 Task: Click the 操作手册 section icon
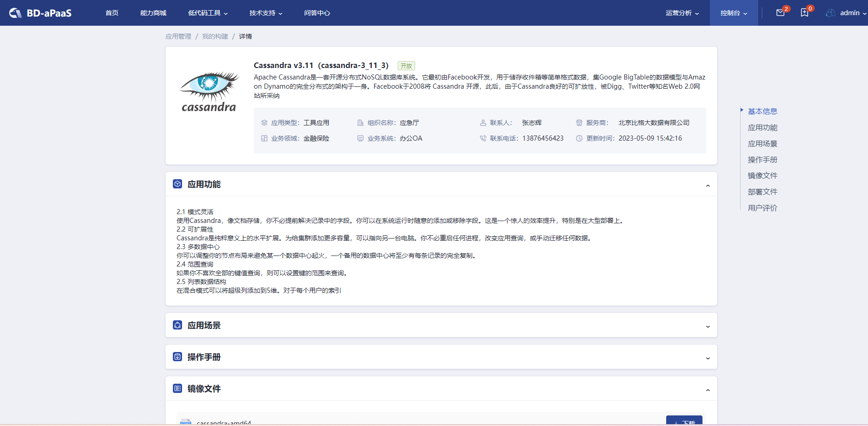(x=177, y=357)
